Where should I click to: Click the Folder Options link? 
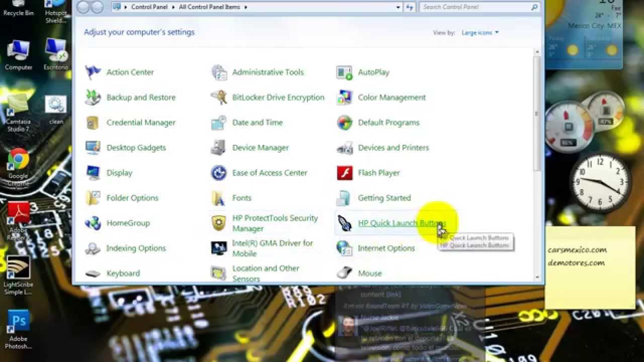[132, 198]
